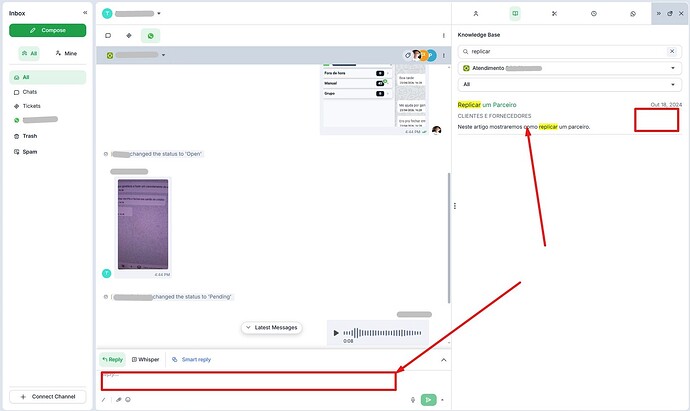The image size is (690, 411).
Task: Collapse the reply composer with chevron
Action: pos(443,359)
